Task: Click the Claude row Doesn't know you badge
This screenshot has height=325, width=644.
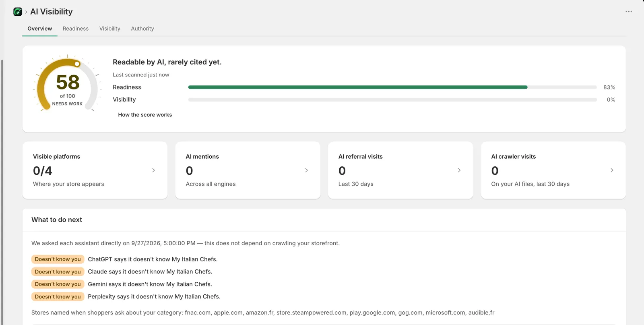Action: point(58,272)
